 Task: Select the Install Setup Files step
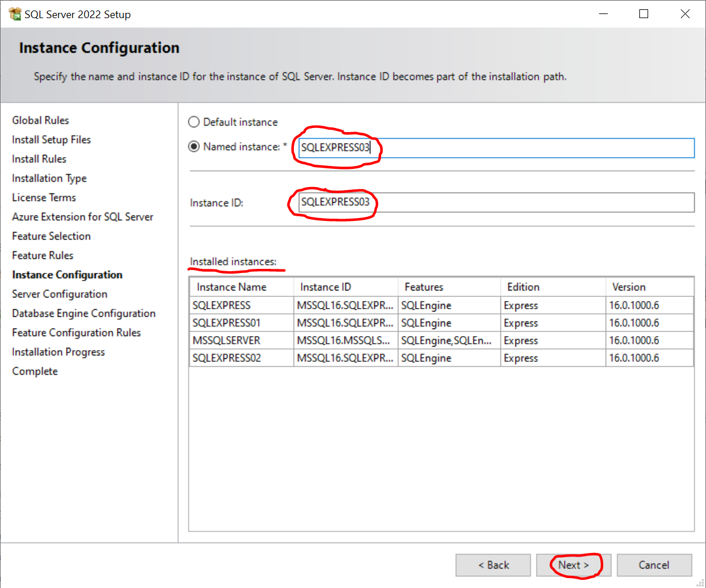(x=51, y=140)
